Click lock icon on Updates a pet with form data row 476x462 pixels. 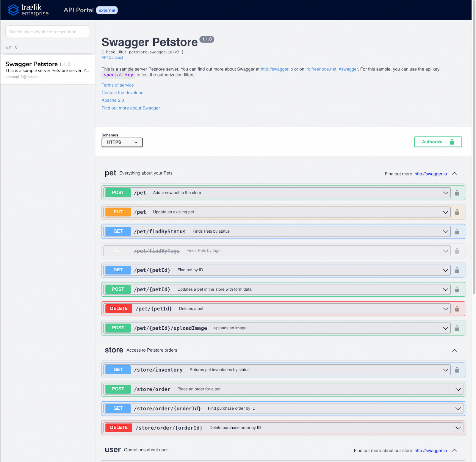(x=457, y=289)
